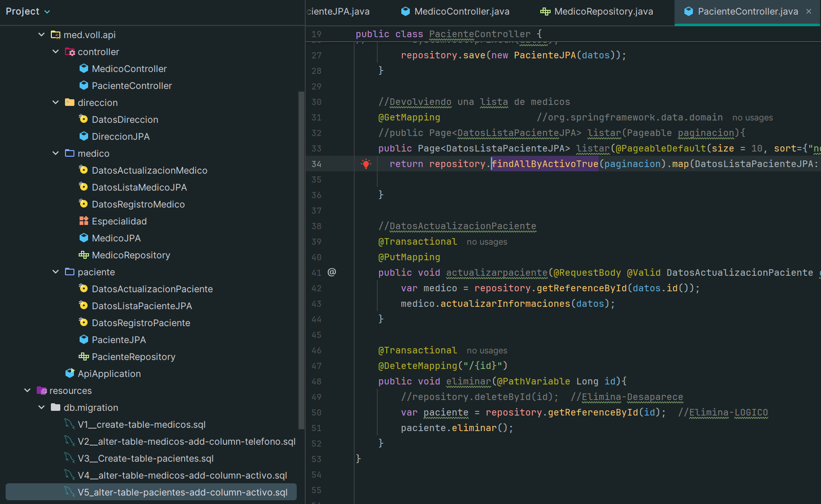
Task: Click the controller package folder icon
Action: (x=70, y=52)
